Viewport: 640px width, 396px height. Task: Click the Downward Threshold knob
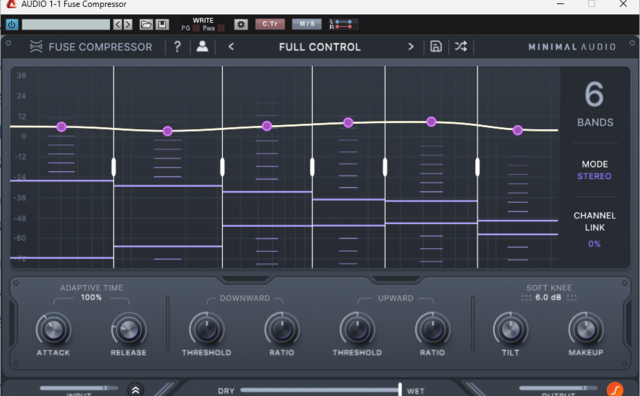pos(207,329)
